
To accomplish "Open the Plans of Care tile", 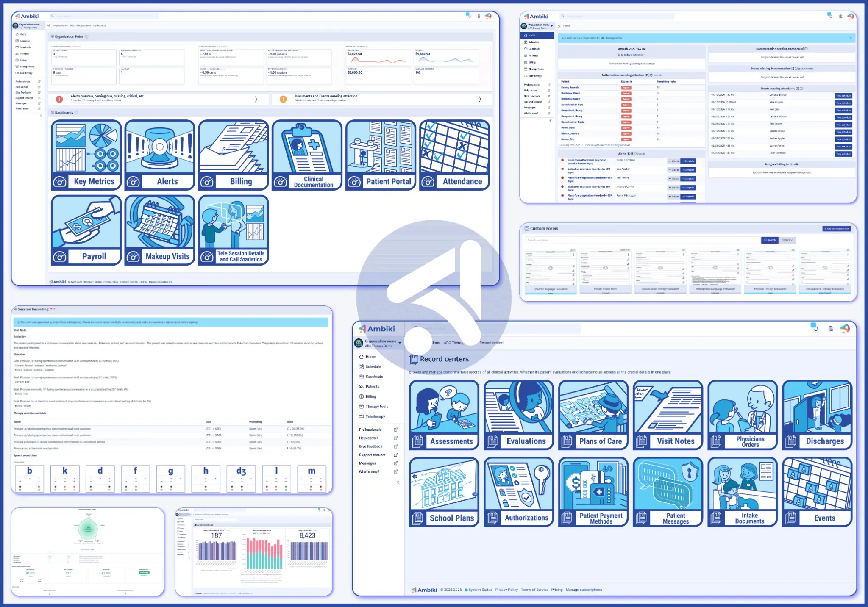I will (x=593, y=415).
